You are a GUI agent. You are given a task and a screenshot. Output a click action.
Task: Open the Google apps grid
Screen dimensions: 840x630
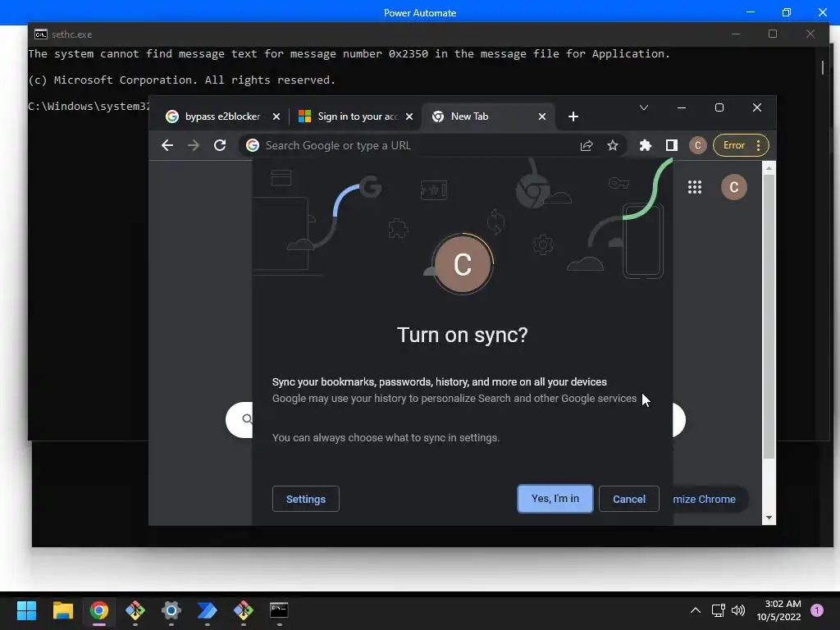point(695,187)
